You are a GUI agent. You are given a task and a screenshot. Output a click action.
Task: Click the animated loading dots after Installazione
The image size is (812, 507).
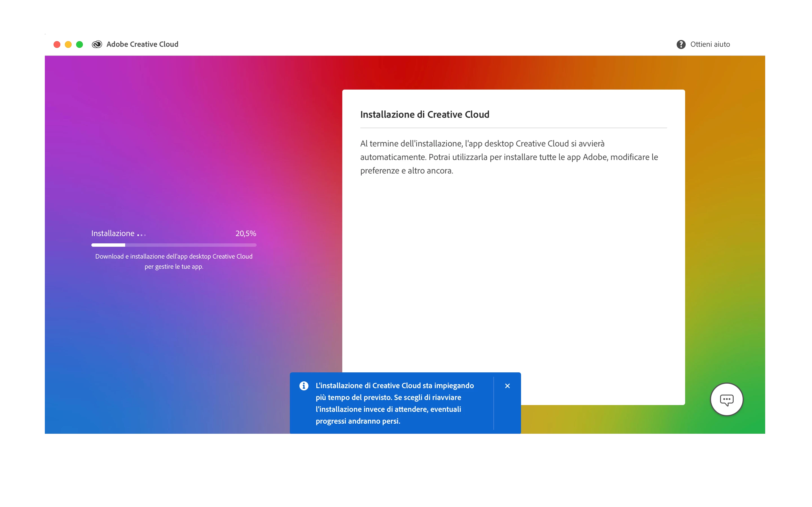[x=142, y=235]
